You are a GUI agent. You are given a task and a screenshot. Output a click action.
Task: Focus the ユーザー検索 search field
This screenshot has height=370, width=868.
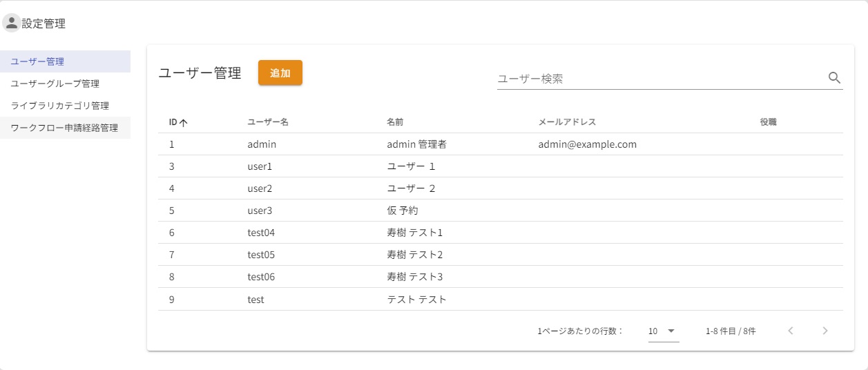tap(659, 79)
